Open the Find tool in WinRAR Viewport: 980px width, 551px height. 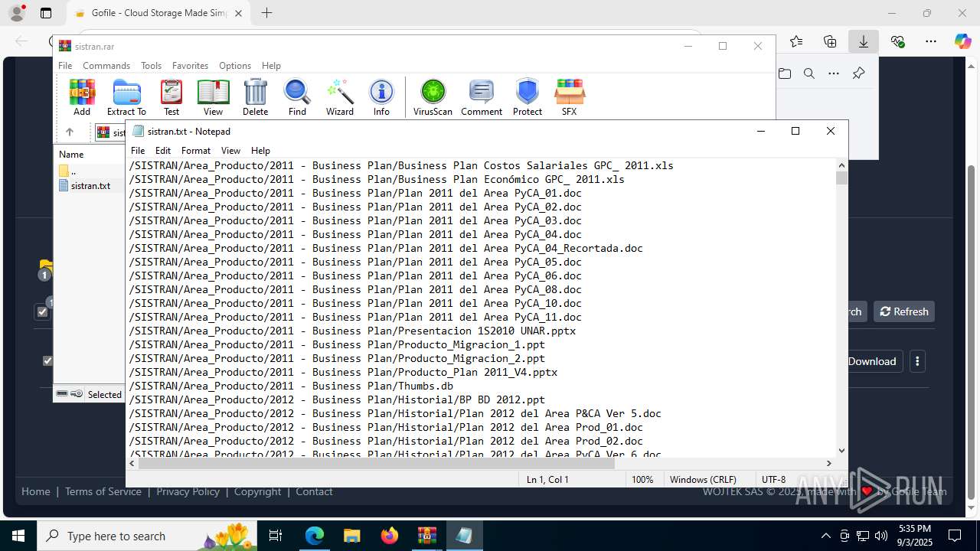click(297, 97)
